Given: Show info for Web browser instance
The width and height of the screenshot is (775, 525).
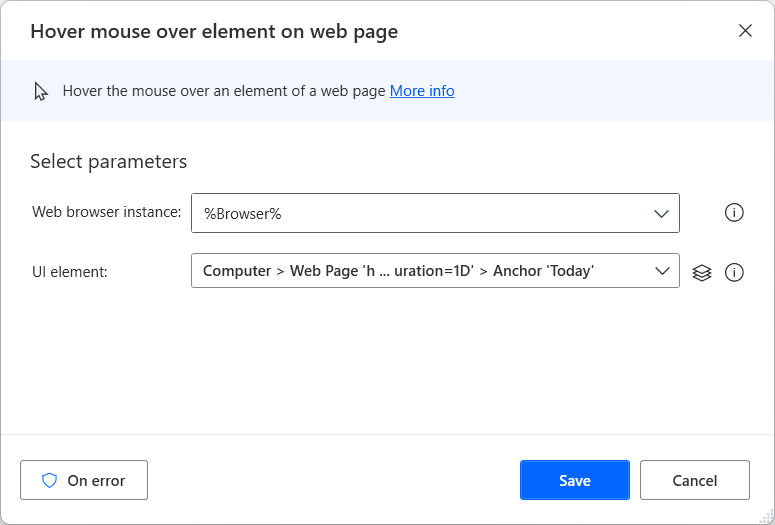Looking at the screenshot, I should tap(734, 213).
